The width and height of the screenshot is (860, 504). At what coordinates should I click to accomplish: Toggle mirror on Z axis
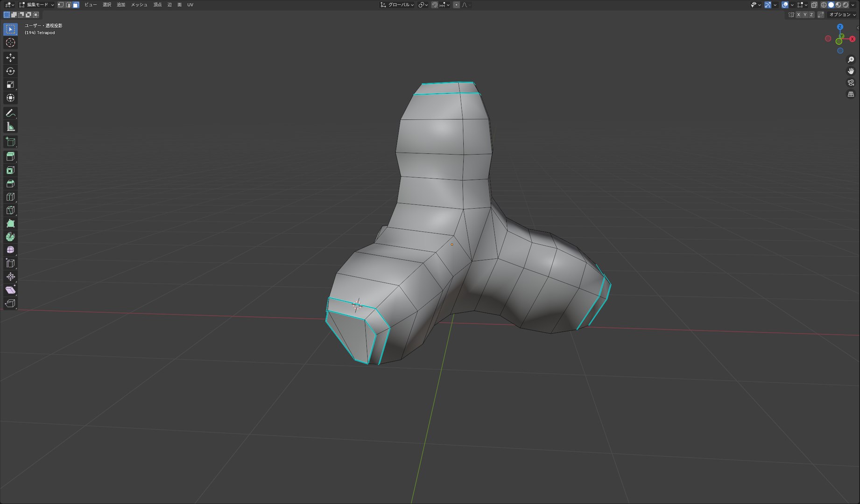(811, 15)
